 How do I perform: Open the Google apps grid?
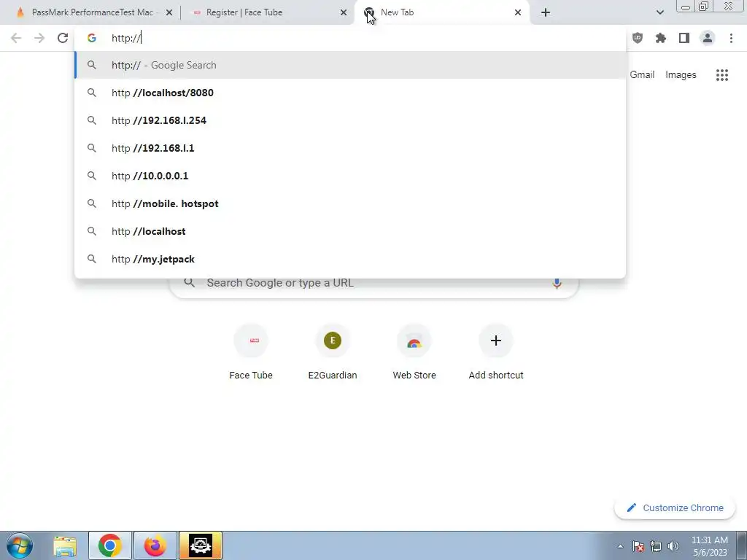722,75
